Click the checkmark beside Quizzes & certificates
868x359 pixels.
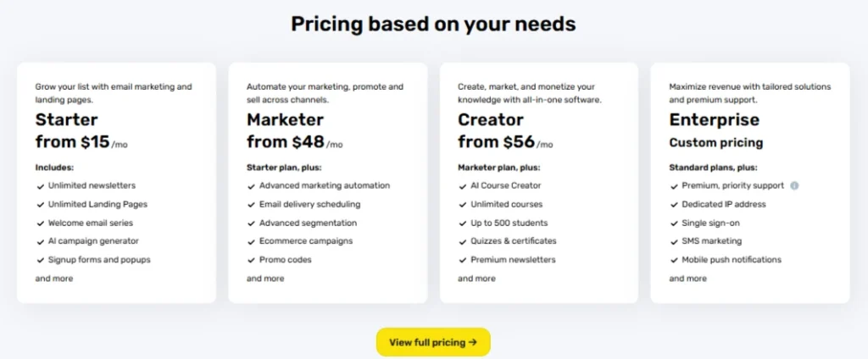463,241
